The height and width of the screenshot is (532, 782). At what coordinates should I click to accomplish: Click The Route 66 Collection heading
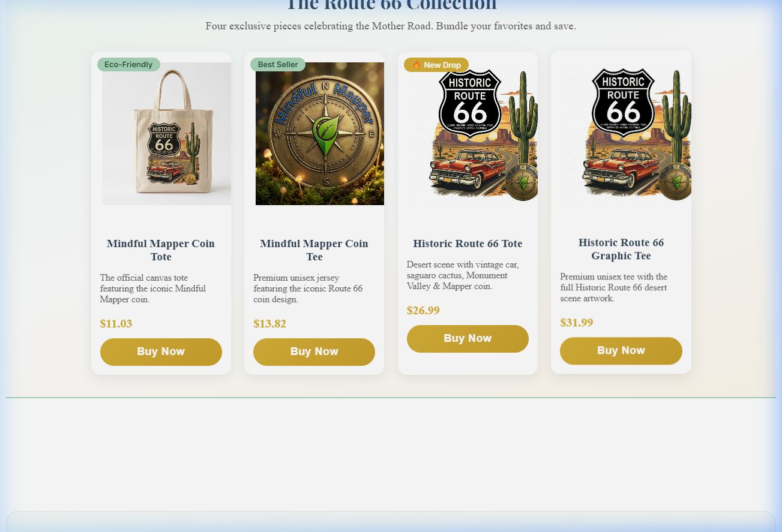coord(391,5)
